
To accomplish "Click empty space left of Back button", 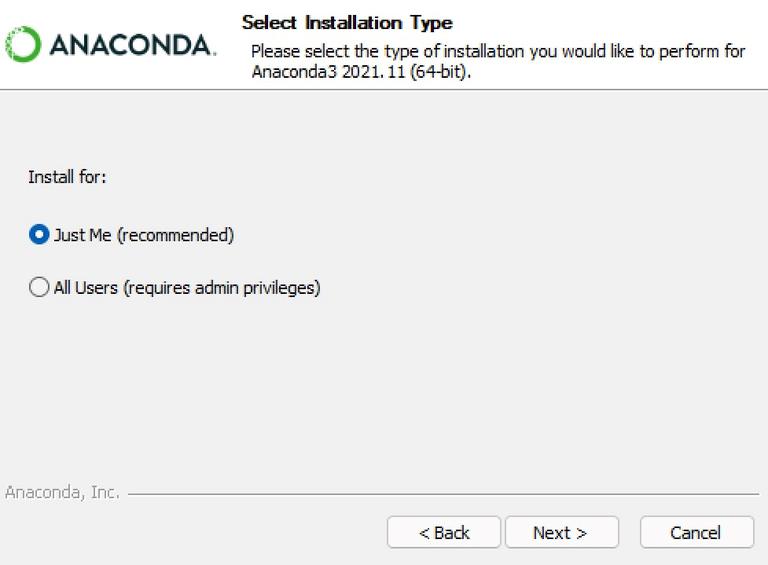I will [200, 533].
